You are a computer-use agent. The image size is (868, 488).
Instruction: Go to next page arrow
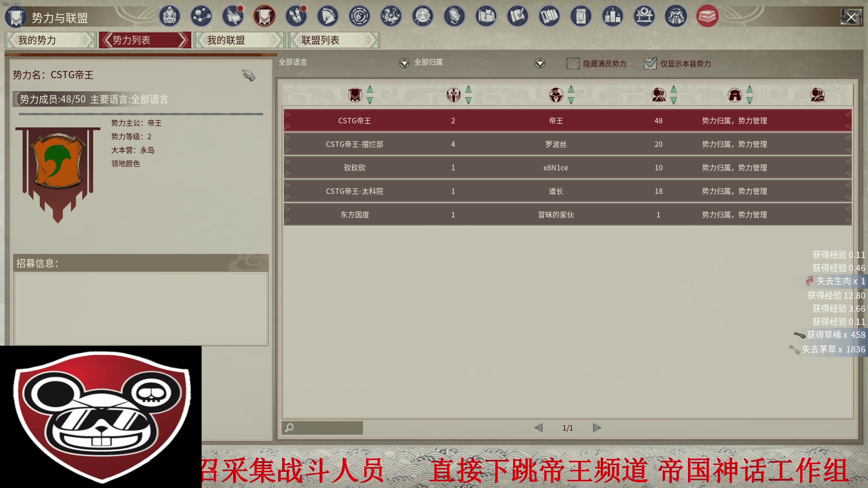(597, 428)
